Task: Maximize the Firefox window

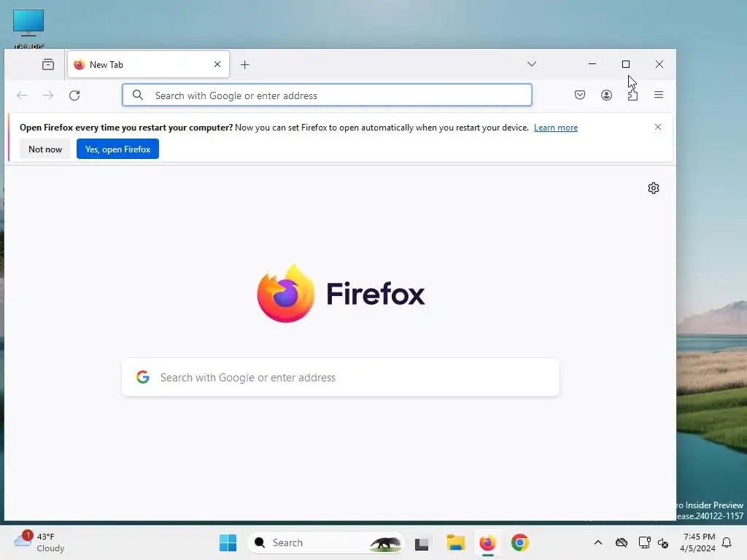Action: pyautogui.click(x=625, y=64)
